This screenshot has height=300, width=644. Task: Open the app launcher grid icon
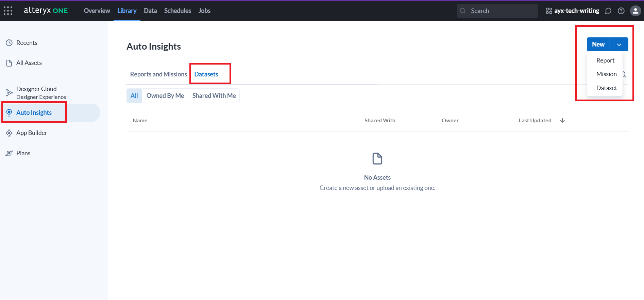[x=8, y=11]
